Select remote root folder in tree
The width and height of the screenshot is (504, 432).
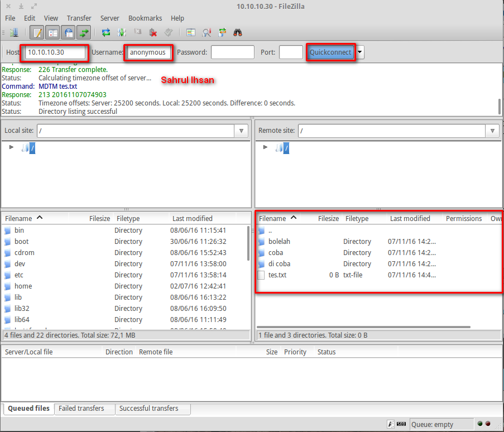(286, 148)
